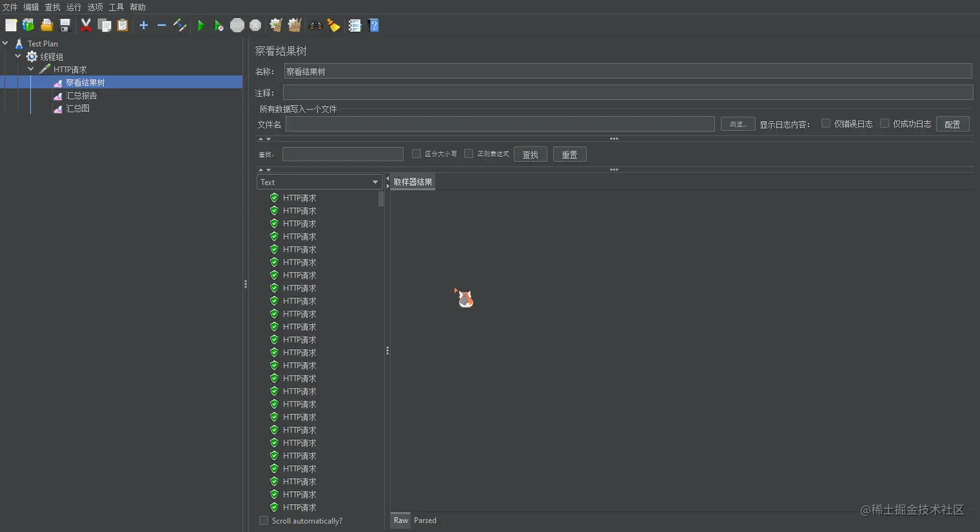This screenshot has height=532, width=980.
Task: Click the Help question mark icon
Action: click(x=373, y=25)
